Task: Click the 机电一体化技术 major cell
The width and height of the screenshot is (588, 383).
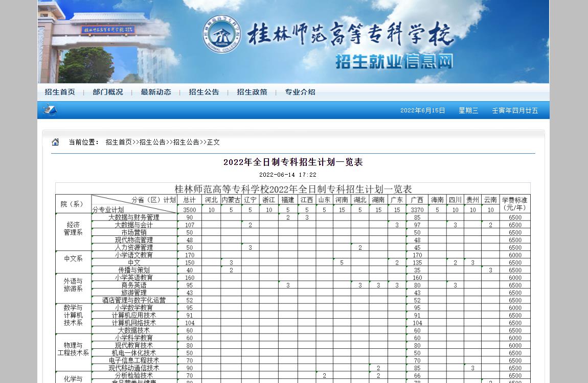Action: click(x=134, y=353)
